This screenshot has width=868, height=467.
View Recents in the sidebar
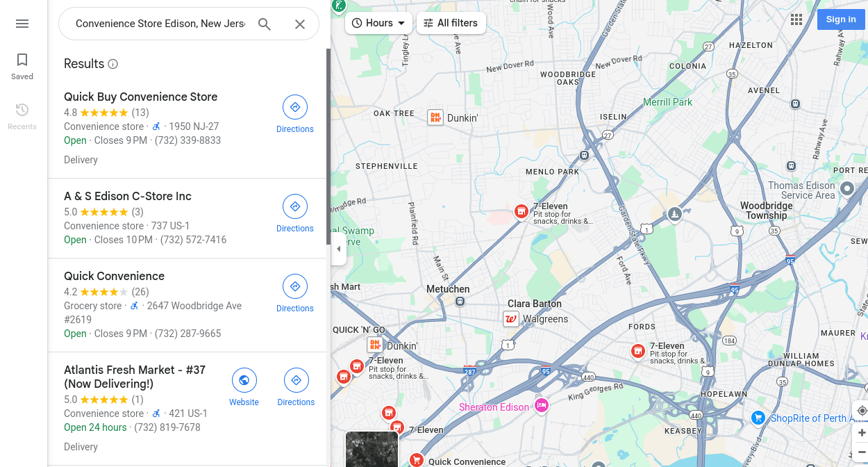[22, 116]
